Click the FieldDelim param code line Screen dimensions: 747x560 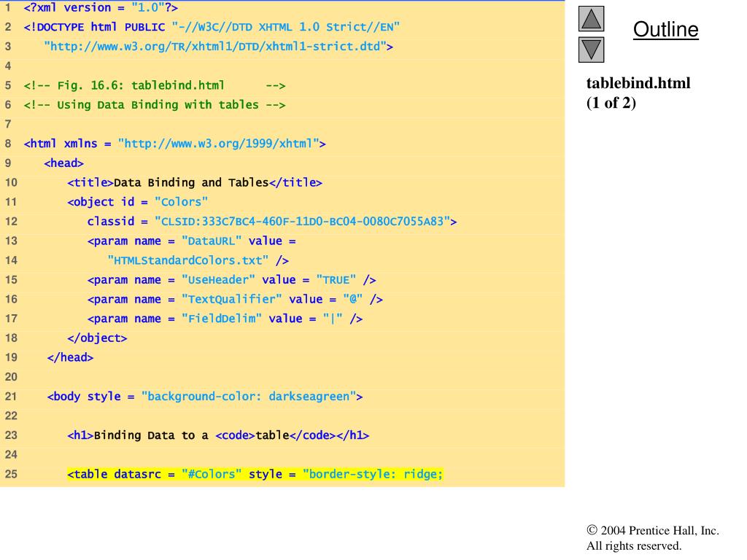225,319
